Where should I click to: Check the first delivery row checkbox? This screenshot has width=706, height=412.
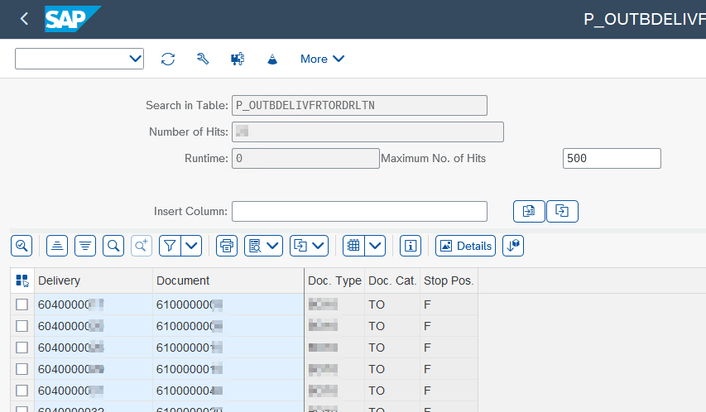(x=22, y=304)
